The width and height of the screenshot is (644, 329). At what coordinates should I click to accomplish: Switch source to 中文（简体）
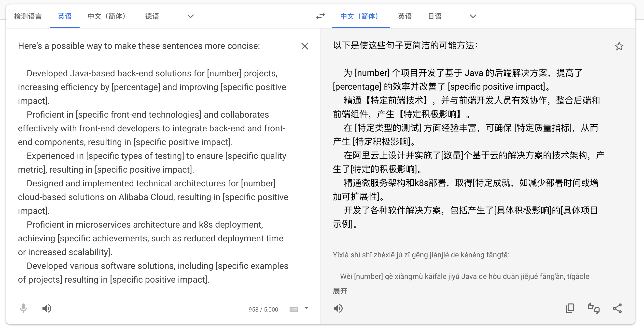coord(107,16)
